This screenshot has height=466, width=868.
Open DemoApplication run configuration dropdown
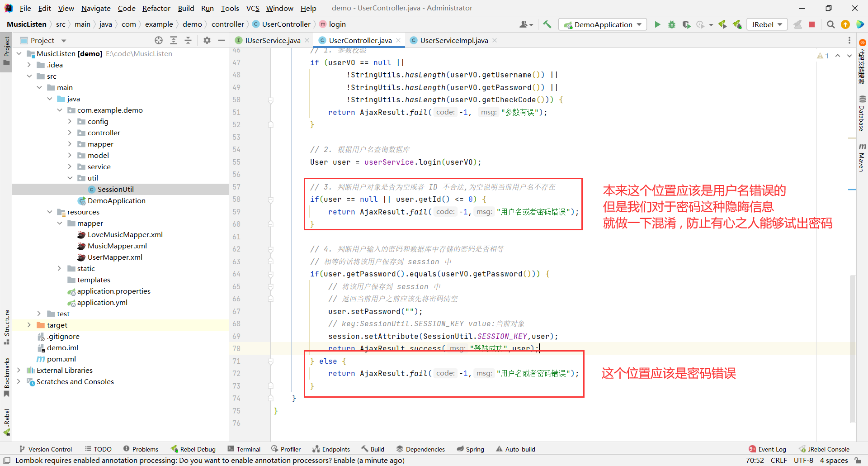(x=603, y=24)
